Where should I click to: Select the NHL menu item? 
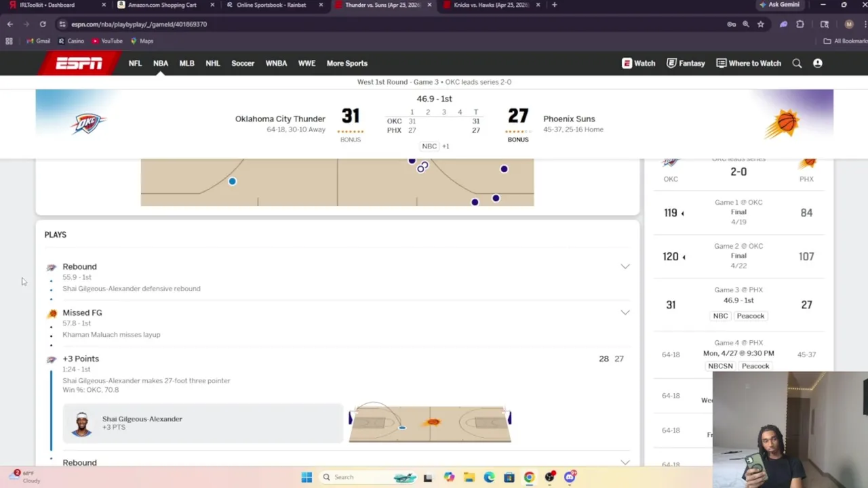coord(213,63)
